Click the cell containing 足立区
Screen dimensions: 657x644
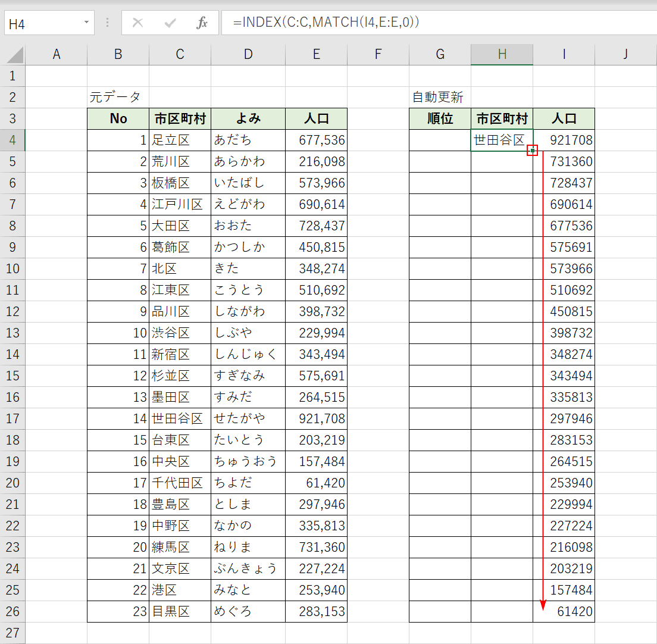pos(180,140)
